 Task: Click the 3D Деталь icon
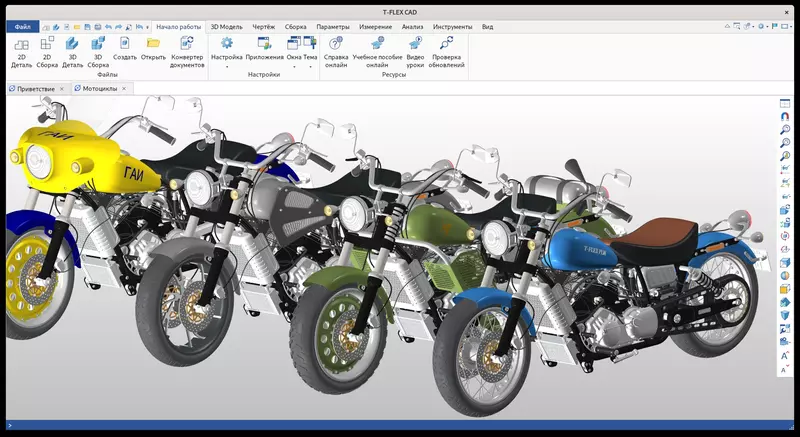click(72, 44)
